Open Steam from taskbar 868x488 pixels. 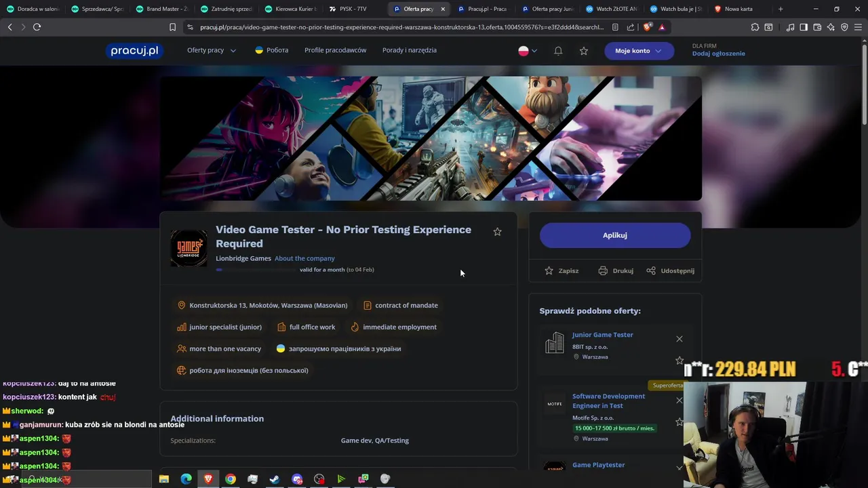pyautogui.click(x=275, y=479)
